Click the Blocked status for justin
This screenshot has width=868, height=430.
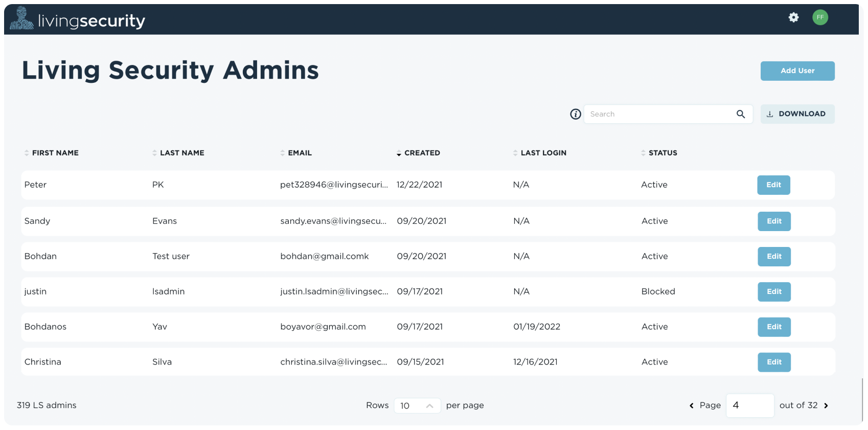tap(658, 292)
